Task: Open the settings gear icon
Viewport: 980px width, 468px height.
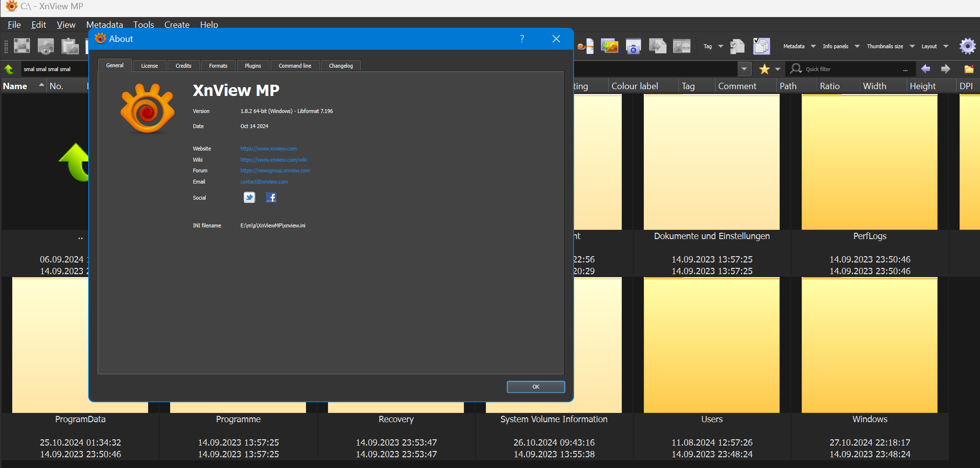Action: coord(968,46)
